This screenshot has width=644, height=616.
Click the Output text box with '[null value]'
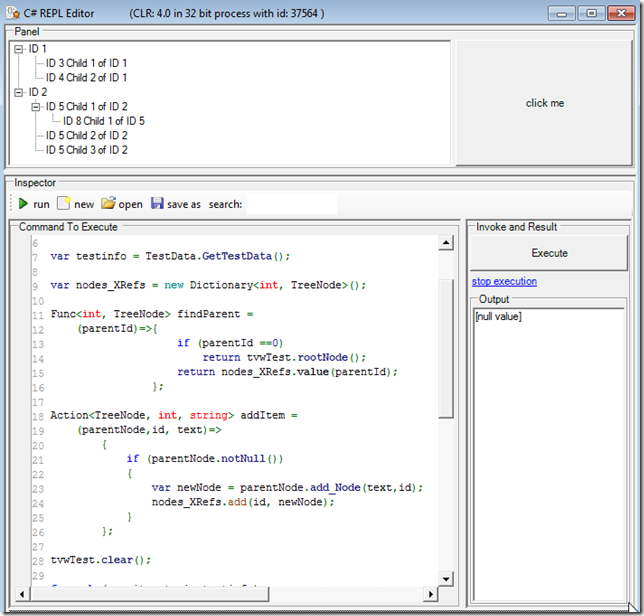click(549, 455)
